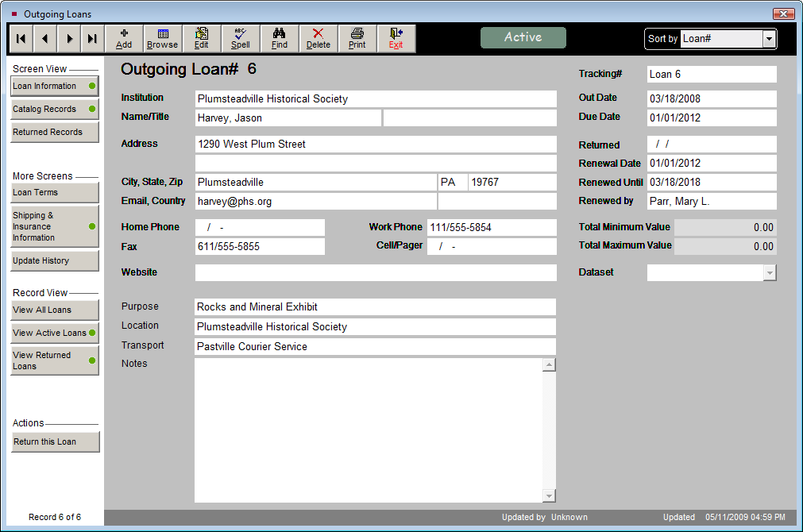Open the Loan Terms screen

(54, 192)
